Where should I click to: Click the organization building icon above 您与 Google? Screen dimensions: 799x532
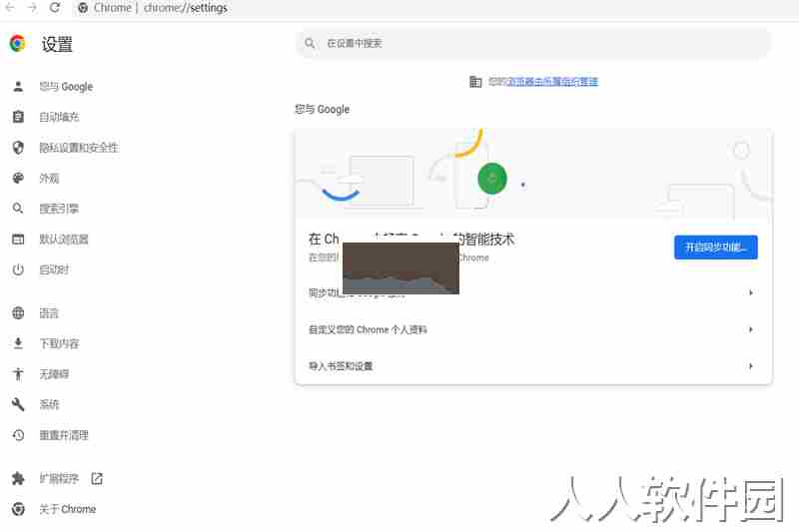[x=475, y=82]
